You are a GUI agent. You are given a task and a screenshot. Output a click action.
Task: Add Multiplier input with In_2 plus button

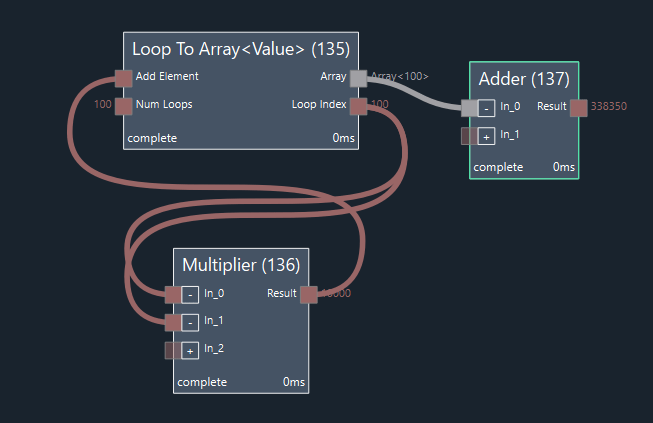190,351
